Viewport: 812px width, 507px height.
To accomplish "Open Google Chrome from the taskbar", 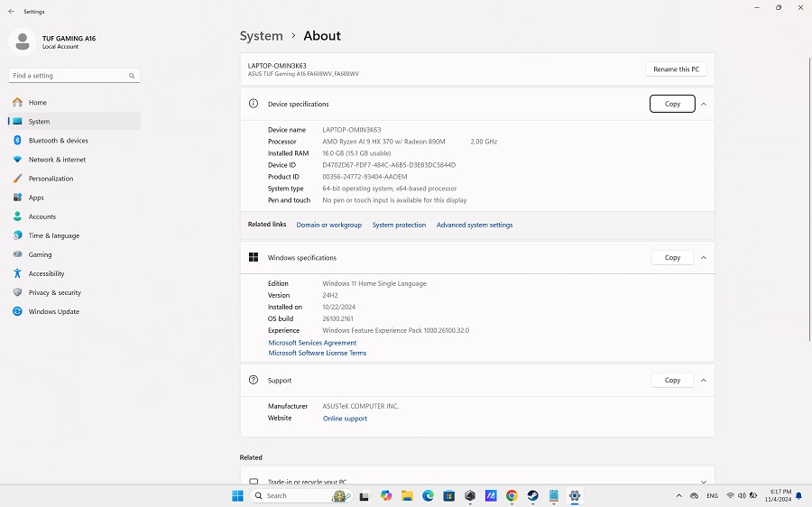I will (512, 495).
